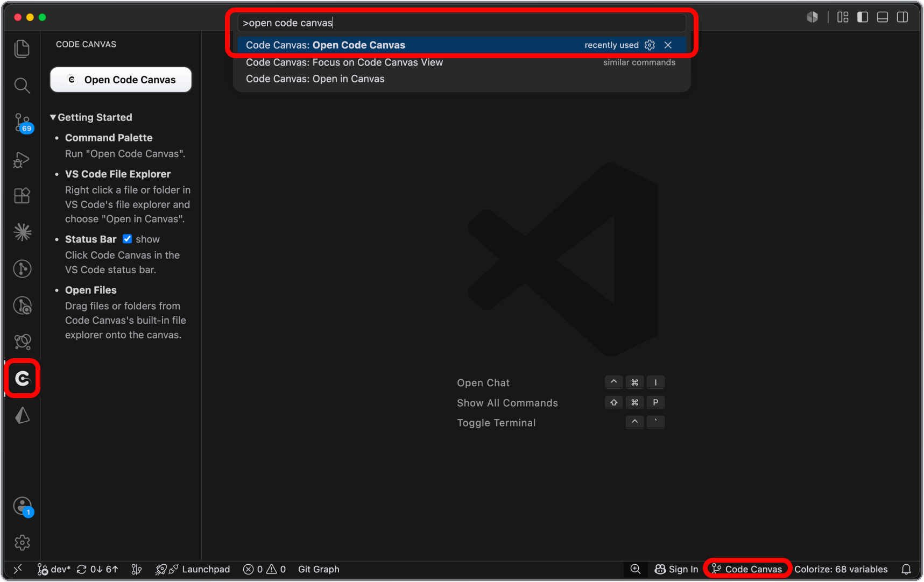924x582 pixels.
Task: Click the zoom magnifier in status bar
Action: tap(636, 569)
